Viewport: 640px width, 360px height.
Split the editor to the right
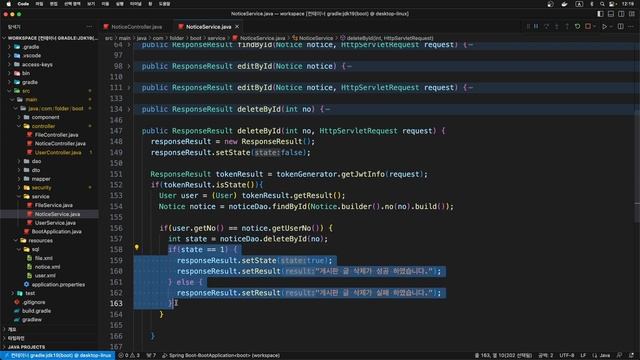(620, 27)
